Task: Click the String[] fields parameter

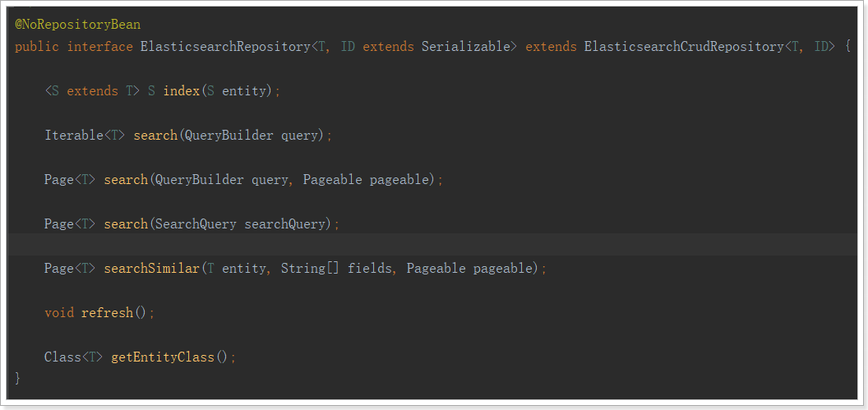Action: [x=336, y=269]
